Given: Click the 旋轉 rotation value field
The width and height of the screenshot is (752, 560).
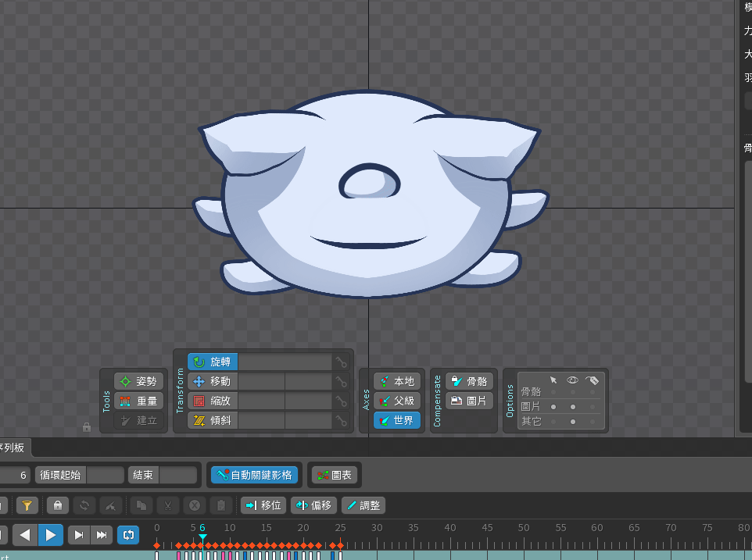Looking at the screenshot, I should (x=285, y=362).
